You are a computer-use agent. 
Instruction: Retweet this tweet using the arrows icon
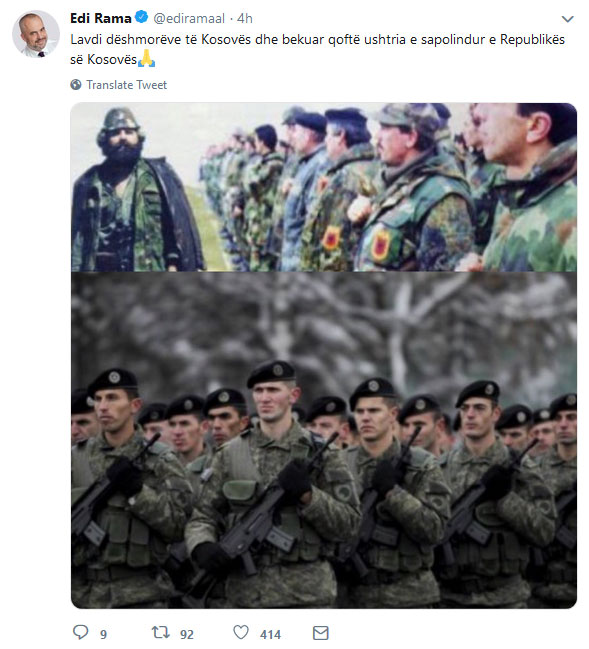point(160,632)
